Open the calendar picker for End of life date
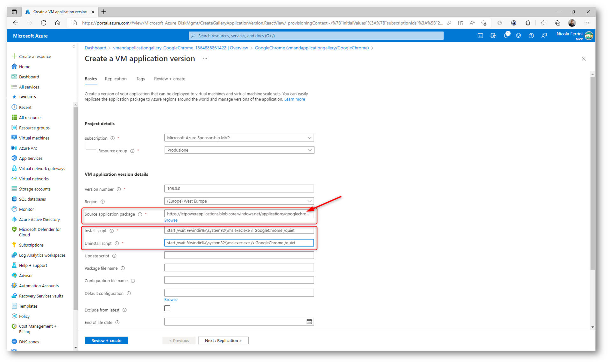 (x=309, y=322)
